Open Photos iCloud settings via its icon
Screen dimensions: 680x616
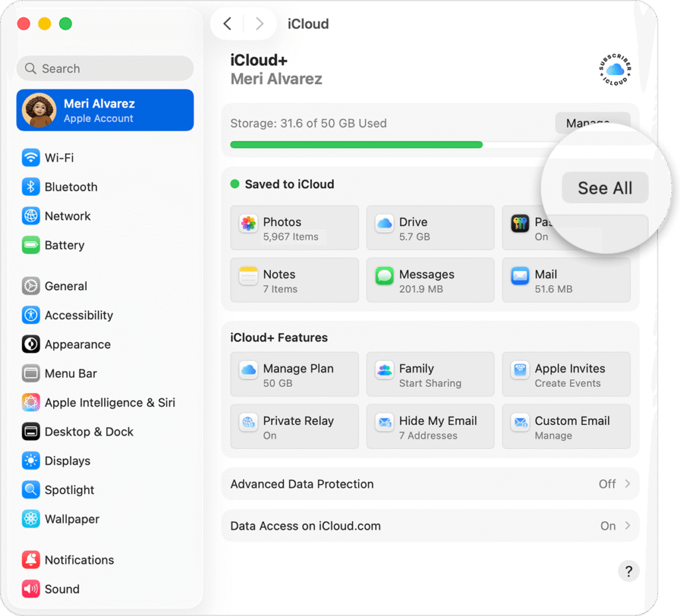point(248,224)
